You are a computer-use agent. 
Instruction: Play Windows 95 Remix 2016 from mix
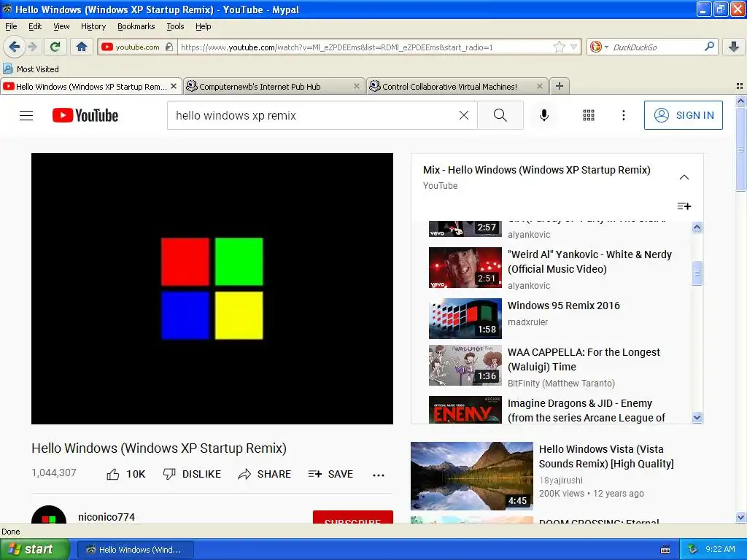tap(564, 306)
